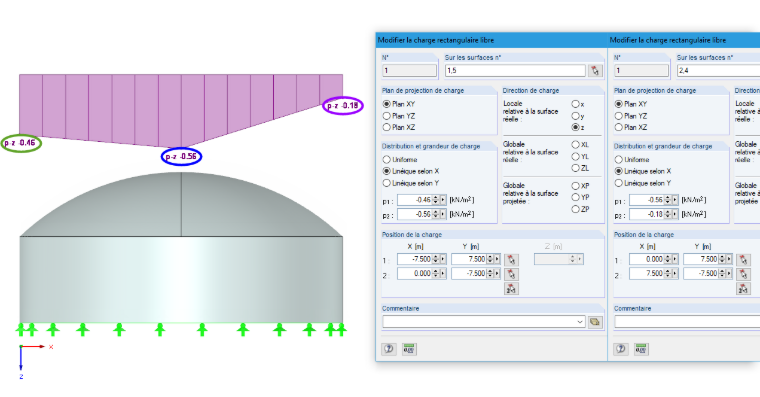The width and height of the screenshot is (760, 397).
Task: Select the projected XP direction option
Action: [575, 186]
